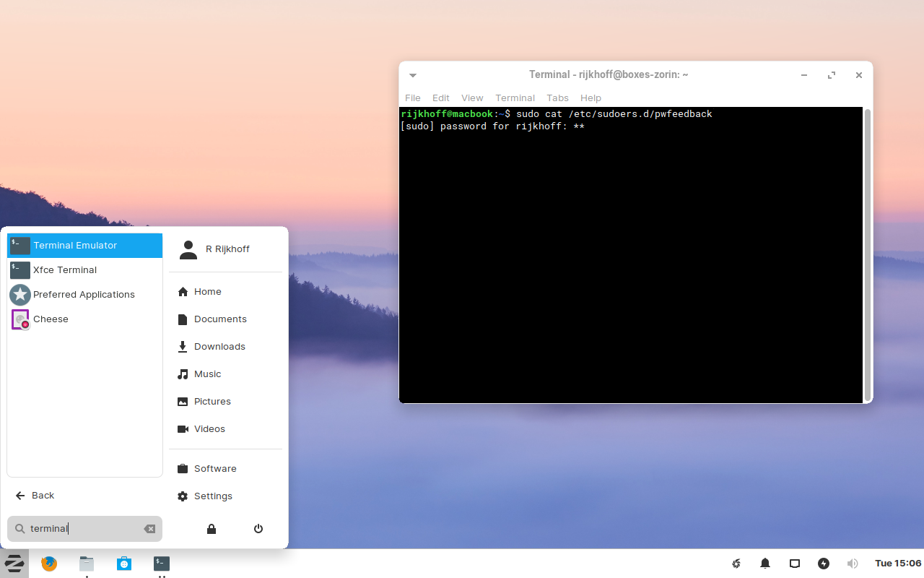
Task: Open Software from the Zorin menu
Action: click(225, 469)
